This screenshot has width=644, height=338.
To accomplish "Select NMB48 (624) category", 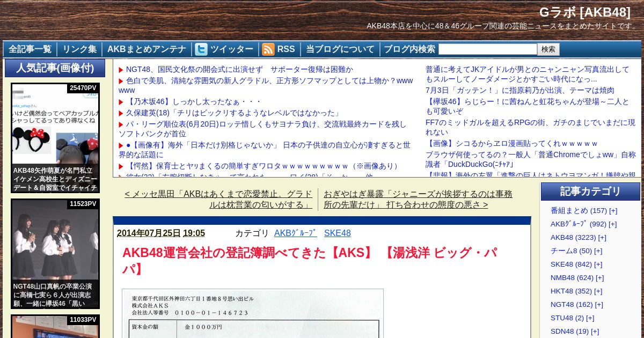I will point(572,277).
